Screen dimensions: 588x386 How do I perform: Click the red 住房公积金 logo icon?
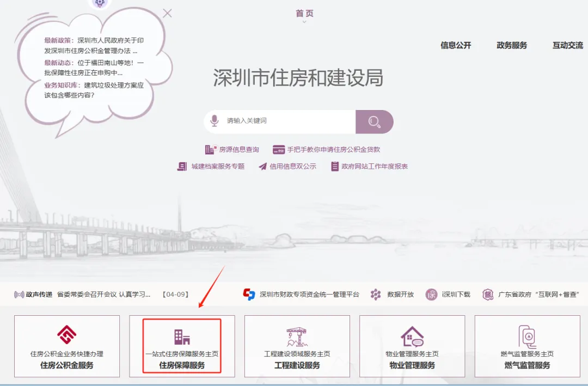click(67, 335)
